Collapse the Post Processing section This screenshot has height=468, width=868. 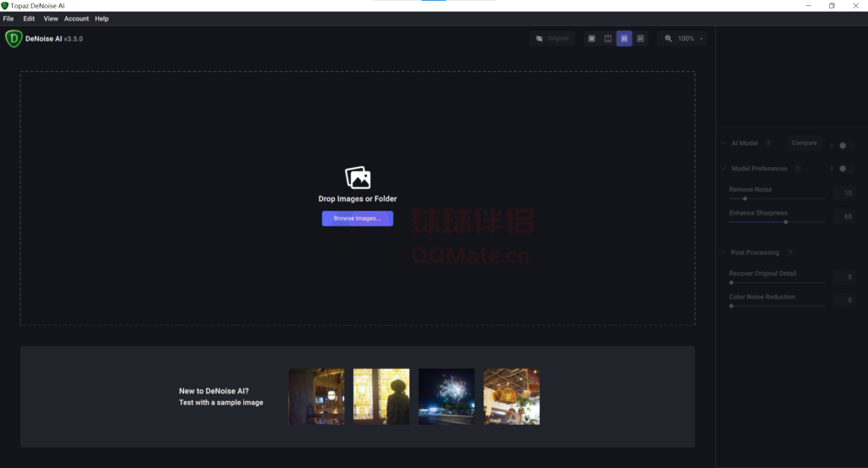[x=723, y=253]
